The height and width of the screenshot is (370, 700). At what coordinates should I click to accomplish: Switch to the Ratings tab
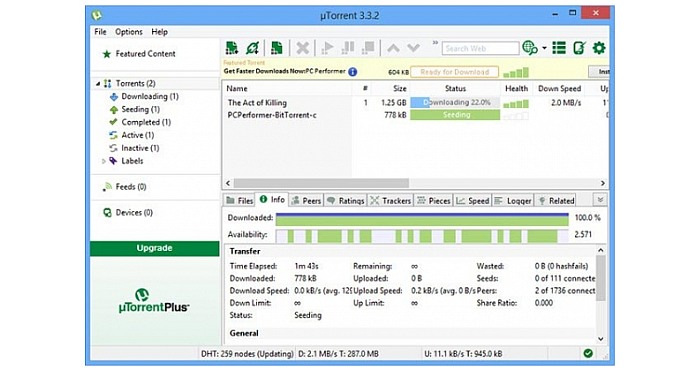pos(346,201)
